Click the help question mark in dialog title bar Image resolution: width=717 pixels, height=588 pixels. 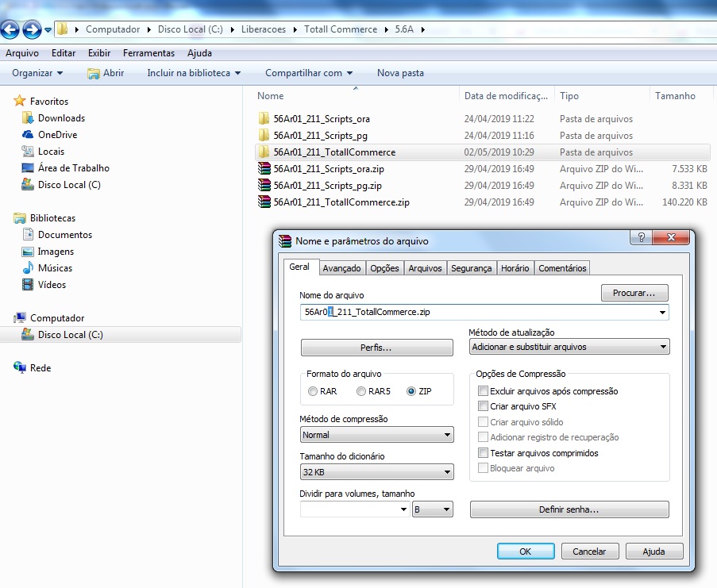point(641,237)
